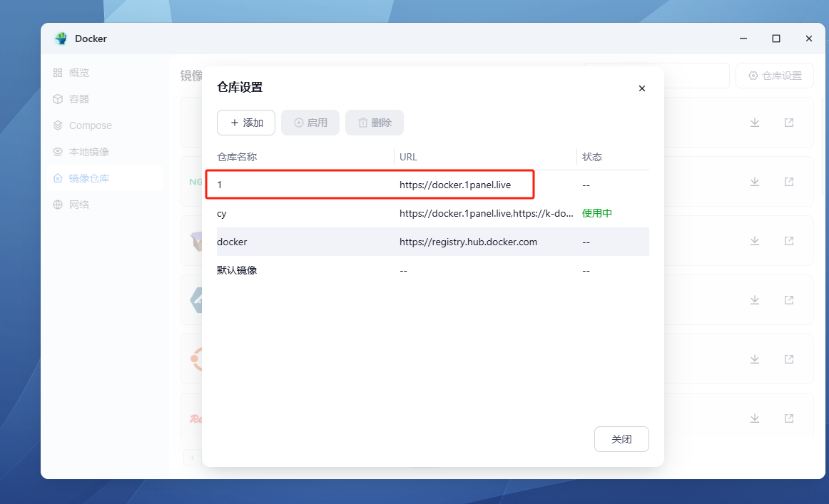Select the 默认镜像 repository row

[x=432, y=270]
